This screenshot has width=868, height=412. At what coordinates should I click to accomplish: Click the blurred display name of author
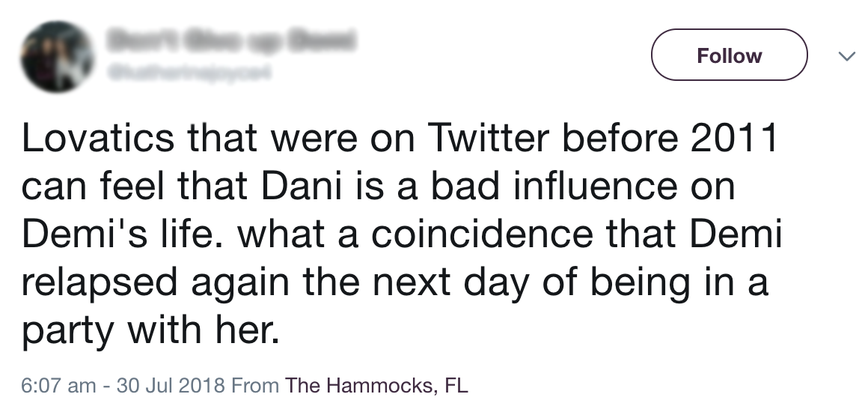230,40
